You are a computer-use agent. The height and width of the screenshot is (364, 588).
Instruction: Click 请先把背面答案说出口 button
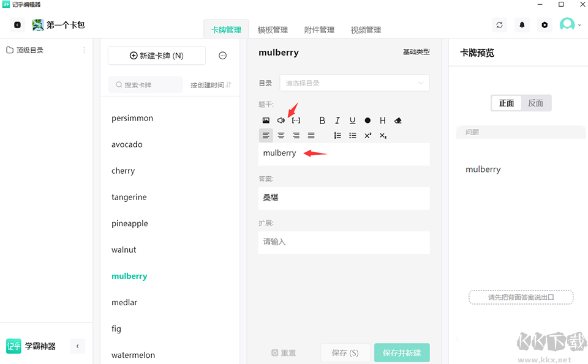point(521,297)
